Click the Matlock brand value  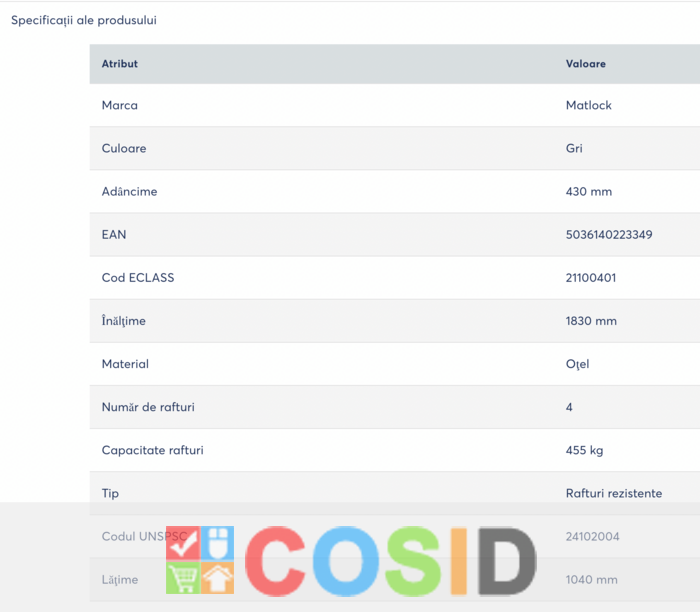[588, 105]
